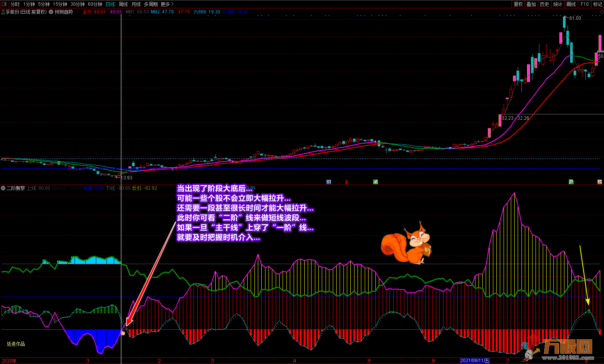The height and width of the screenshot is (364, 604).
Task: Click the 榜 marker icon at right edge
Action: 600,182
